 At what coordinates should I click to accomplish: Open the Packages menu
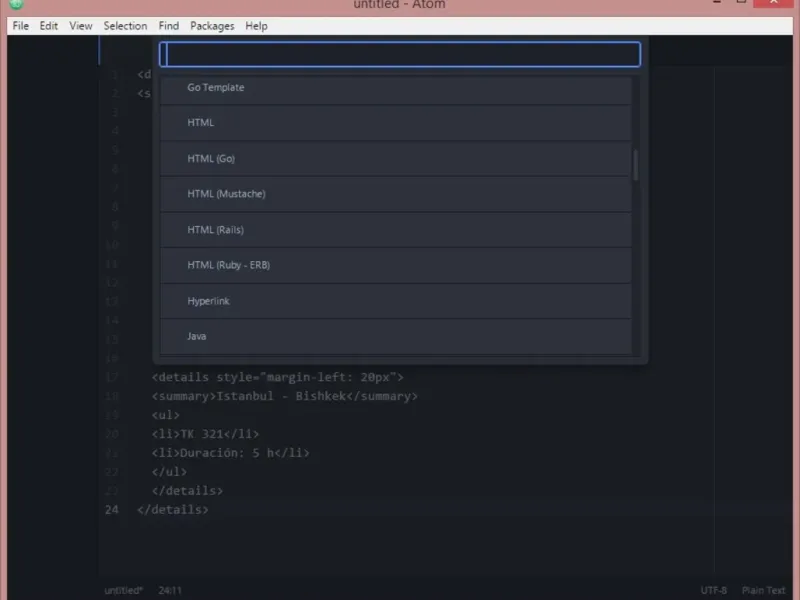(212, 26)
